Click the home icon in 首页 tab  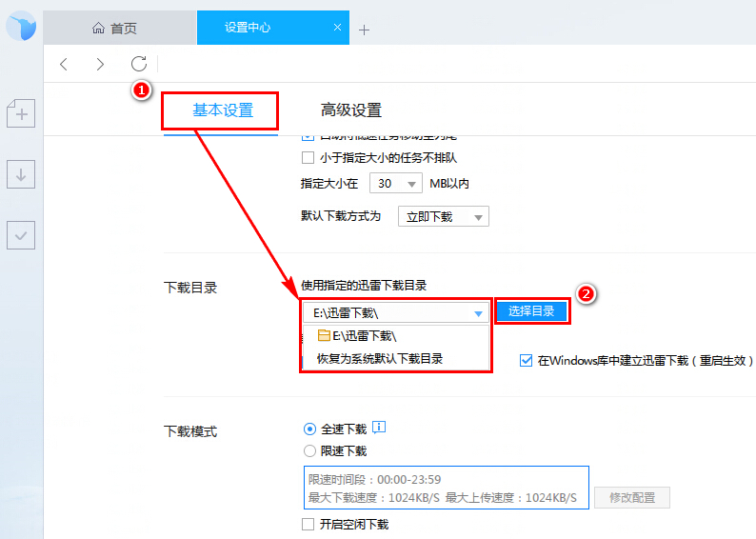pyautogui.click(x=98, y=29)
